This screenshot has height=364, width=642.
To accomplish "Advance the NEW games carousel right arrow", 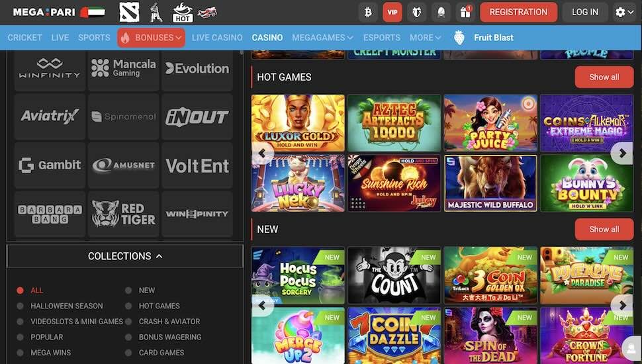I will pyautogui.click(x=622, y=306).
